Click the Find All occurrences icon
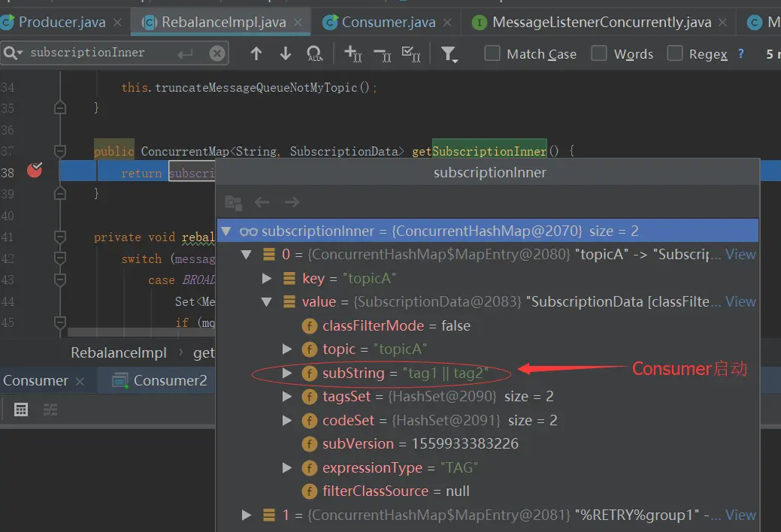 coord(314,53)
